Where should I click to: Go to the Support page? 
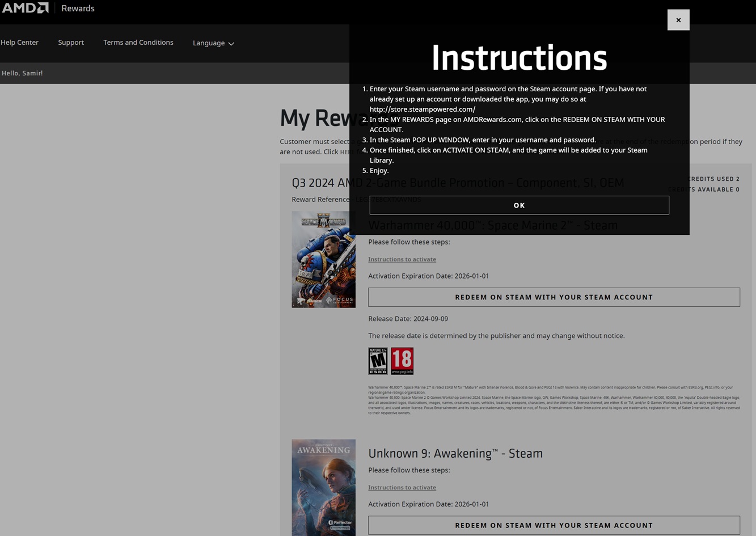coord(71,43)
